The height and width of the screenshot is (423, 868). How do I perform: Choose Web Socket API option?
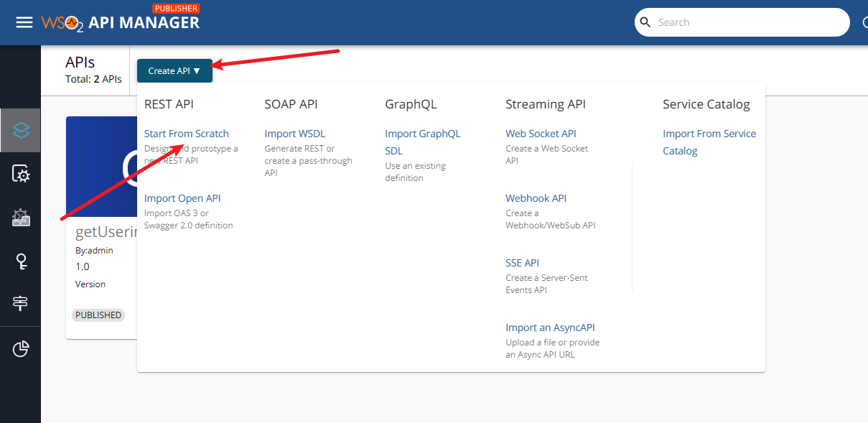(x=541, y=134)
